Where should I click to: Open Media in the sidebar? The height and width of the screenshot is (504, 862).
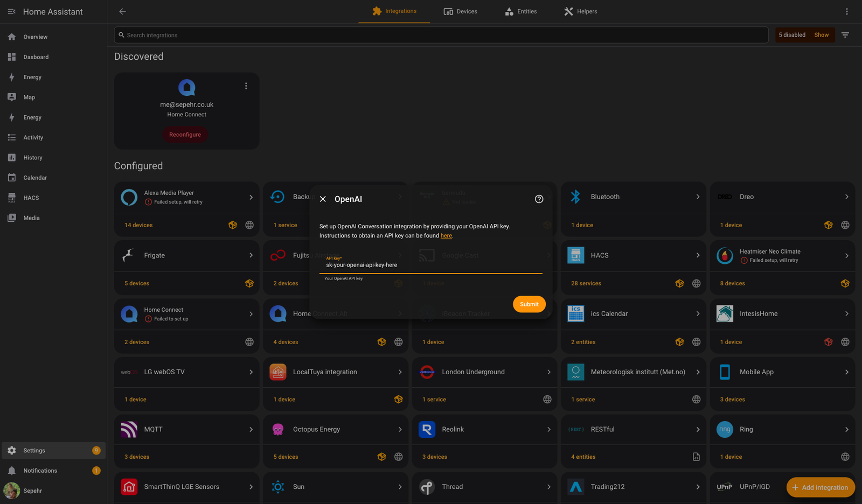pyautogui.click(x=53, y=218)
